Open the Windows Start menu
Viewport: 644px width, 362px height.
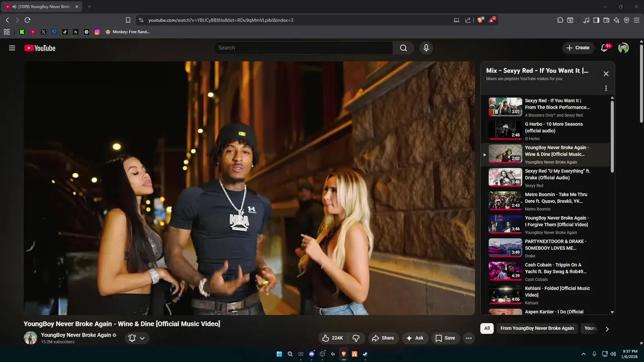click(279, 354)
